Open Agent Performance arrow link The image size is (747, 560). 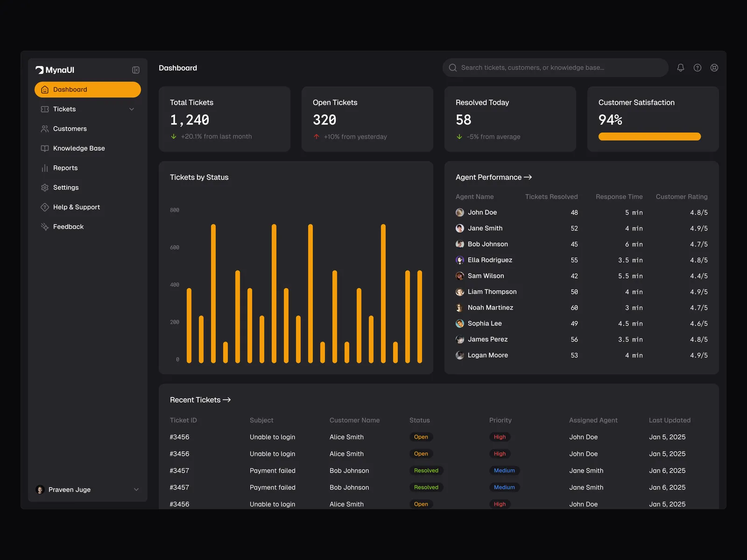[x=528, y=177]
